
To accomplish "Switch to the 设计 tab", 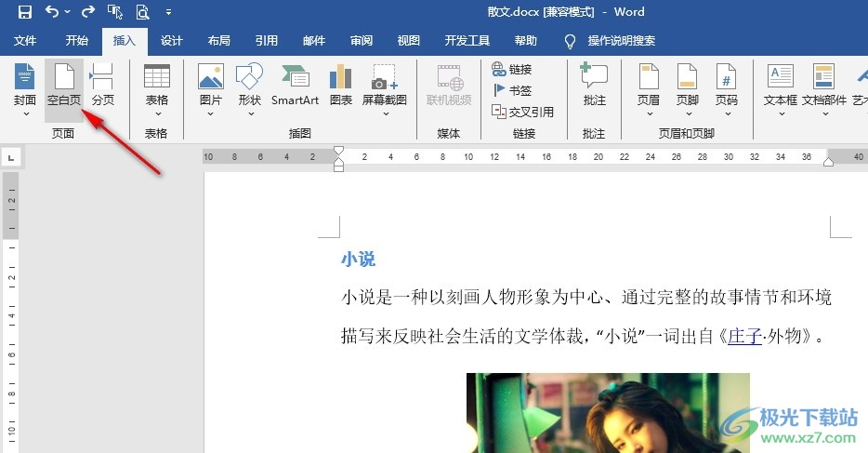I will pos(172,40).
